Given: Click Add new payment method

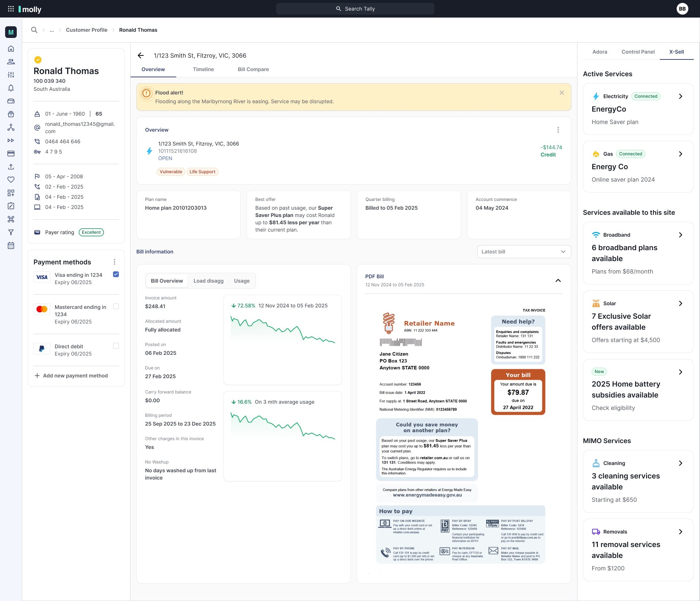Looking at the screenshot, I should tap(71, 376).
